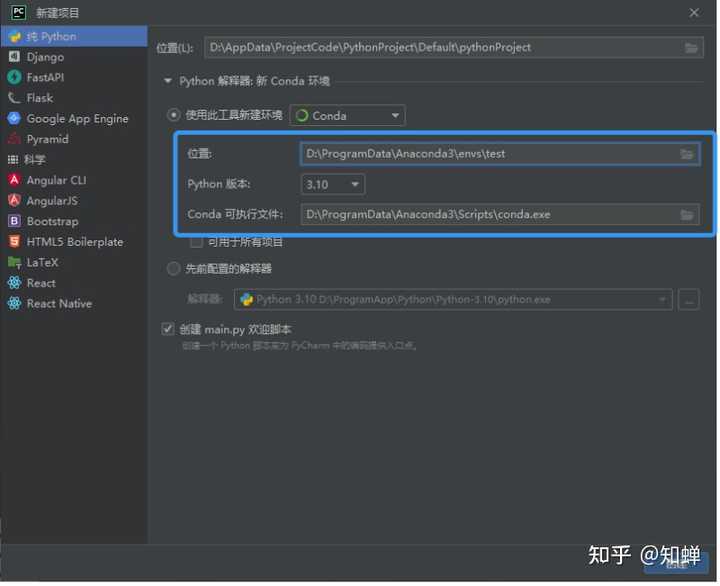Browse folder for project location path
Screen dimensions: 720x586
click(x=692, y=48)
